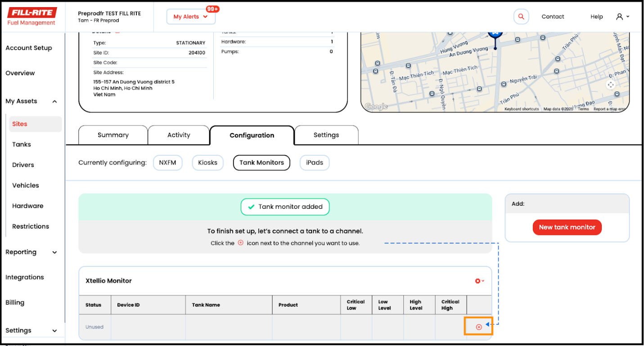Click the map recenter crosshair icon
The width and height of the screenshot is (644, 346).
[x=611, y=85]
